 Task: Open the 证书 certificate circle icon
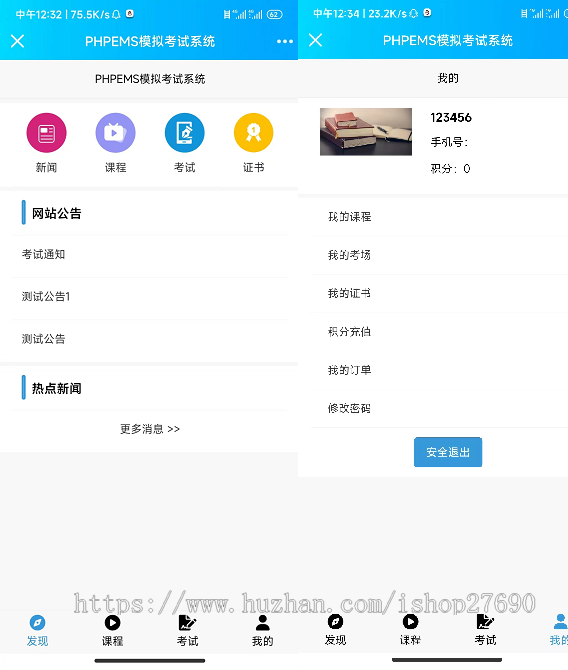253,132
